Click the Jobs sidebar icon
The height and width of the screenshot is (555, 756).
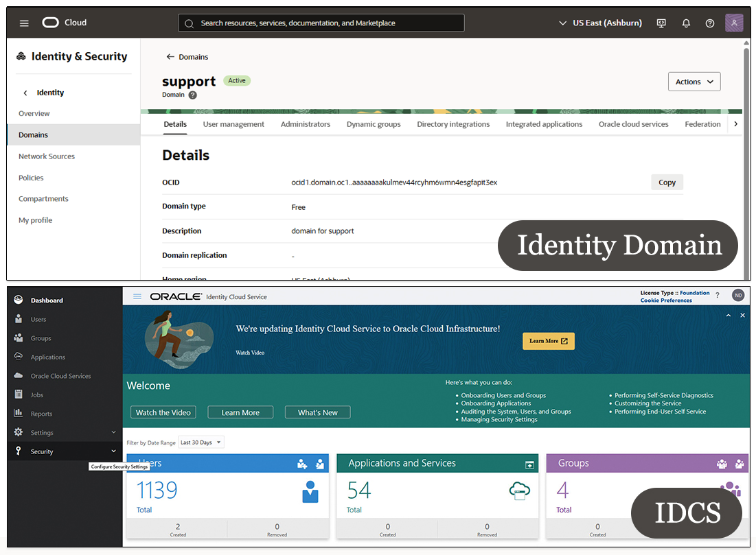pos(19,394)
